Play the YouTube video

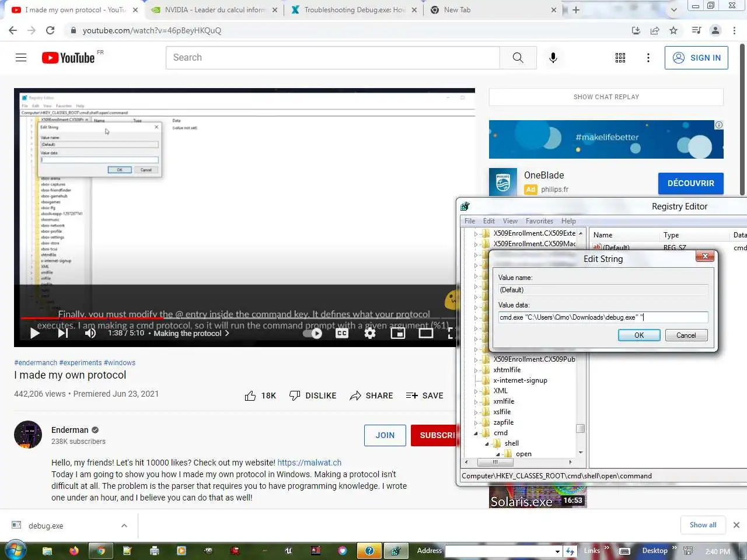coord(35,333)
